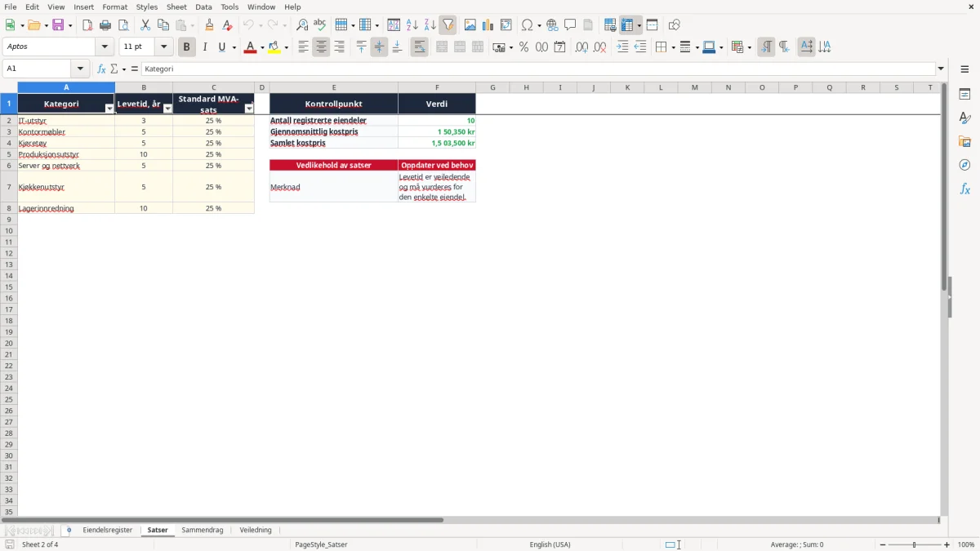This screenshot has height=551, width=980.
Task: Remove a decimal place
Action: (x=599, y=47)
